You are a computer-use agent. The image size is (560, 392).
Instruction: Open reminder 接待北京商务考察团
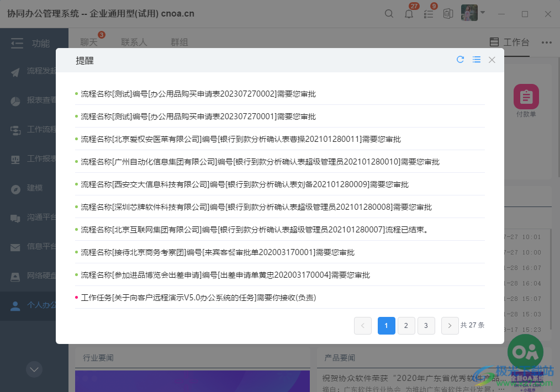coord(218,252)
